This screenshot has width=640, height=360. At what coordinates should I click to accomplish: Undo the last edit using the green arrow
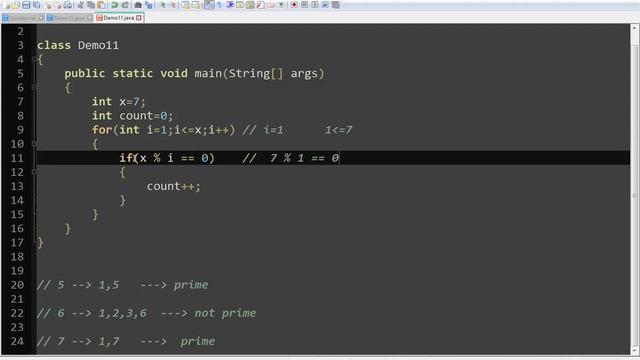coord(114,5)
